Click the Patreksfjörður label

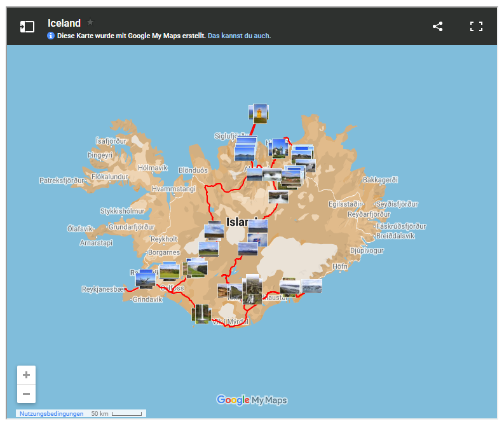tap(62, 181)
